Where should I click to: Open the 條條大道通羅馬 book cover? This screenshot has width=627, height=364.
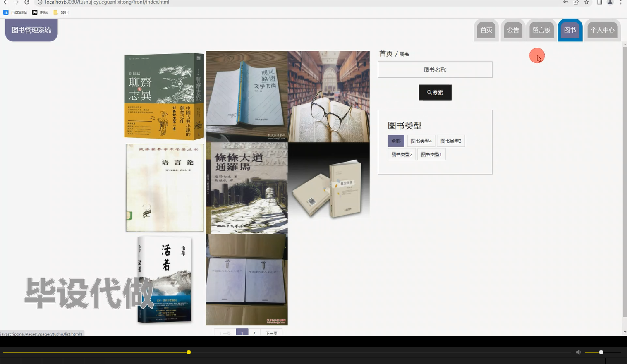(246, 188)
